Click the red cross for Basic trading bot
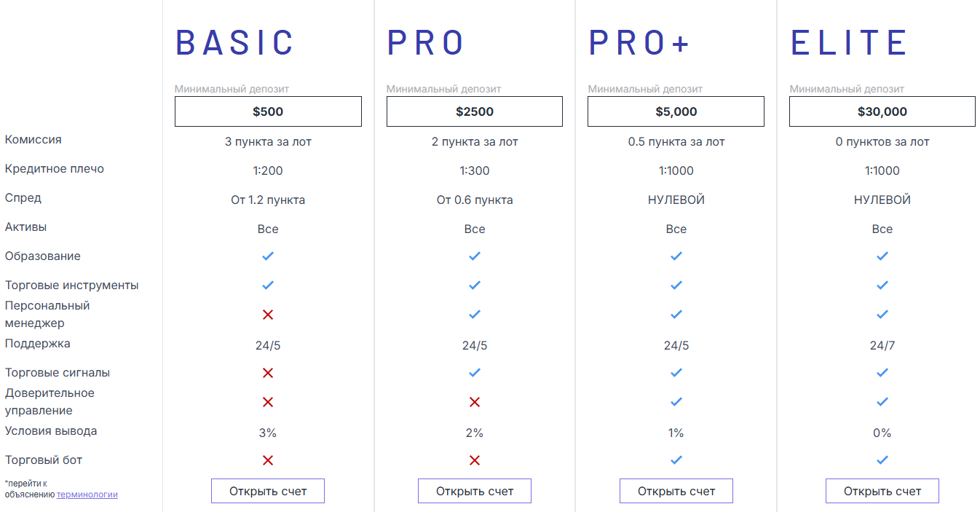Screen dimensions: 980x512 268,460
